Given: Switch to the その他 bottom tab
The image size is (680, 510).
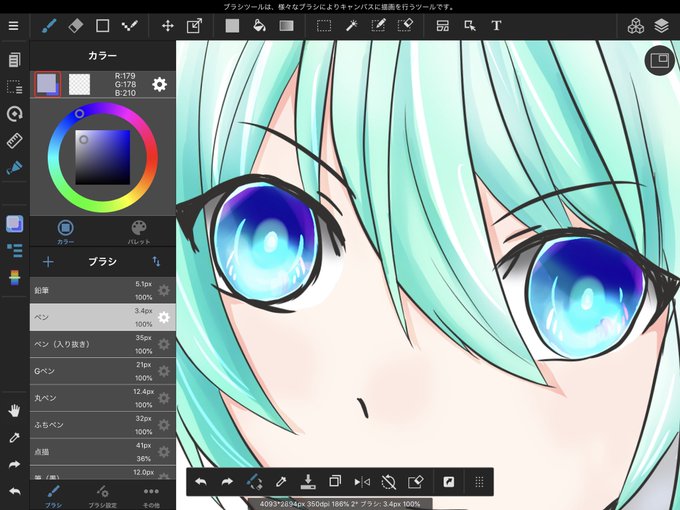Looking at the screenshot, I should click(x=151, y=496).
